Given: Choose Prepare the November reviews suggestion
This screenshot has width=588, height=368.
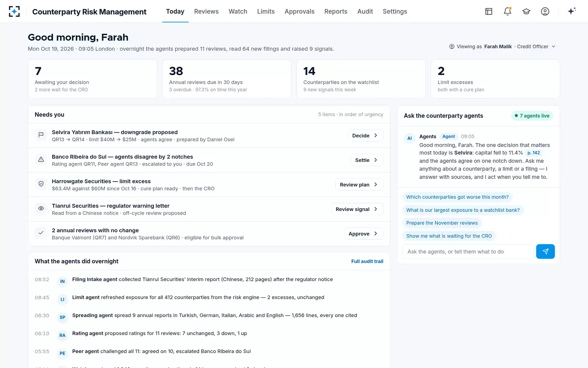Looking at the screenshot, I should 442,223.
